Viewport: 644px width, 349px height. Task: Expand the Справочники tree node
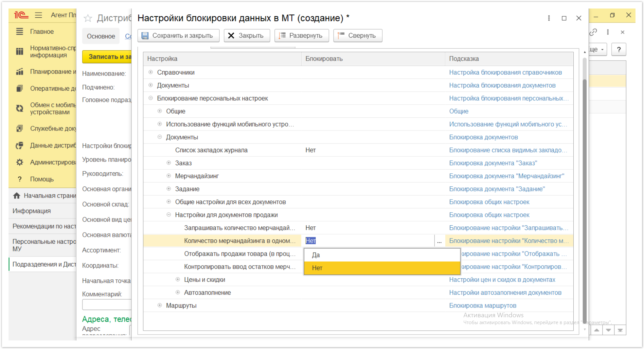point(151,72)
